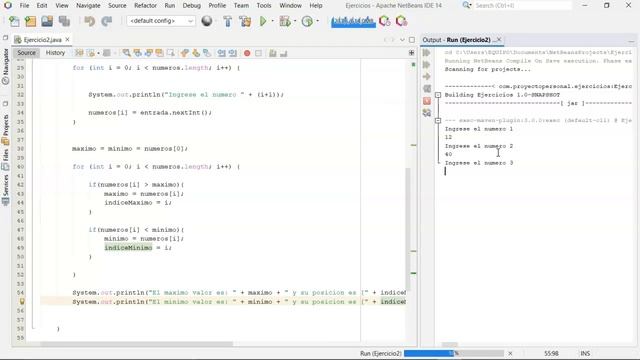
Task: Click the editor horizontal scrollbar
Action: pyautogui.click(x=137, y=344)
